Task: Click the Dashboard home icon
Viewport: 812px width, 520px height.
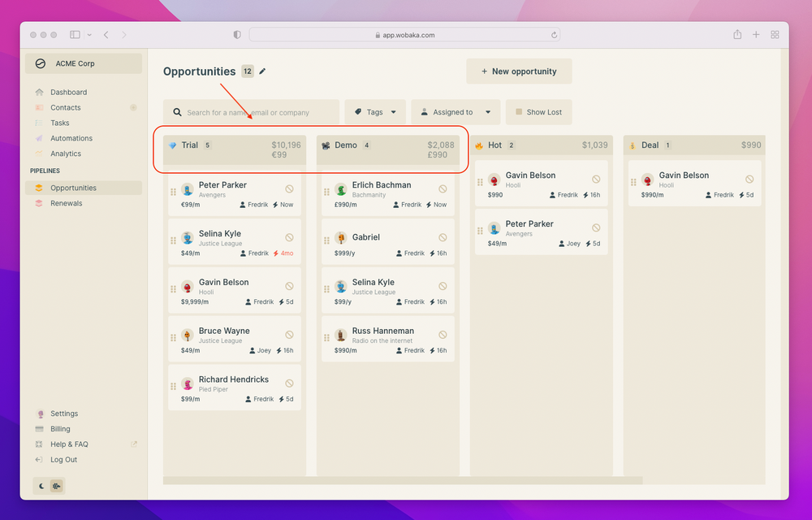Action: click(x=39, y=92)
